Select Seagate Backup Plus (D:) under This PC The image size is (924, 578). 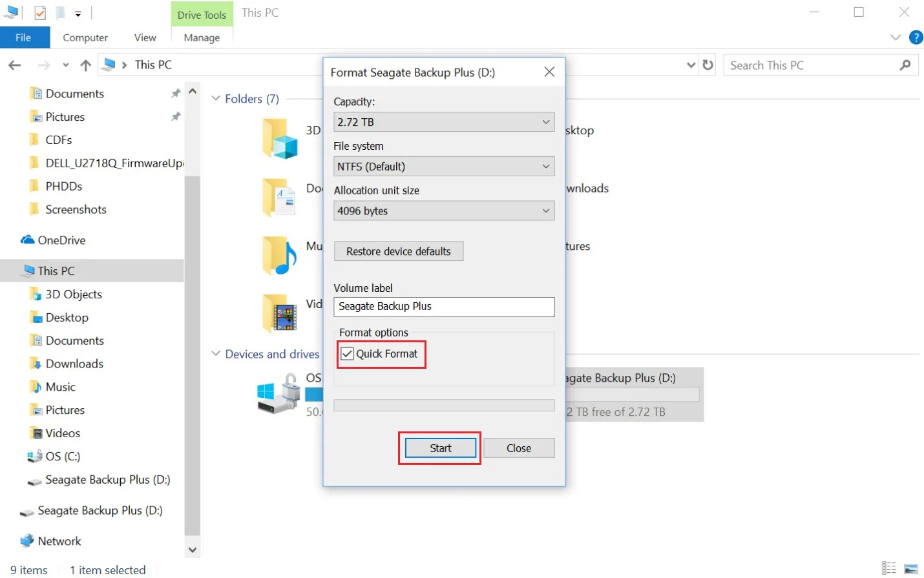pyautogui.click(x=98, y=480)
